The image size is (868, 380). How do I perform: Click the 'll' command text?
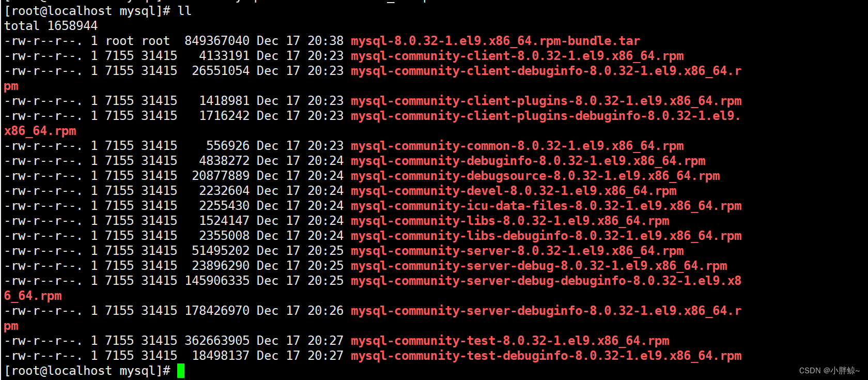[184, 11]
